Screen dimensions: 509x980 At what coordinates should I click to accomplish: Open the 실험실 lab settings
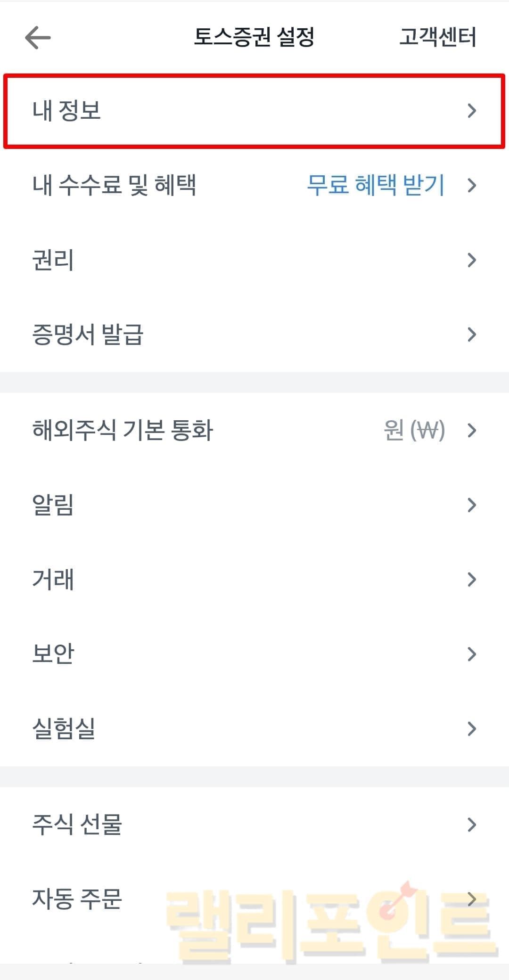pos(64,729)
